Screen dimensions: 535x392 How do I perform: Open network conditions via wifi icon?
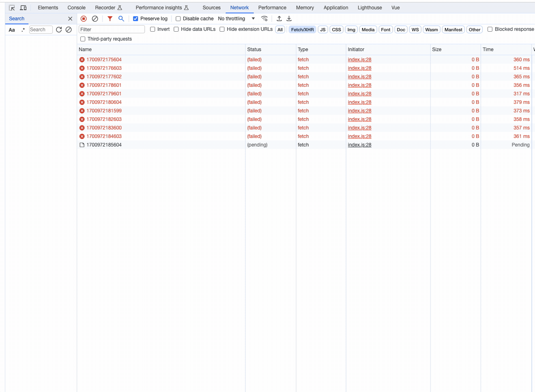pos(264,18)
